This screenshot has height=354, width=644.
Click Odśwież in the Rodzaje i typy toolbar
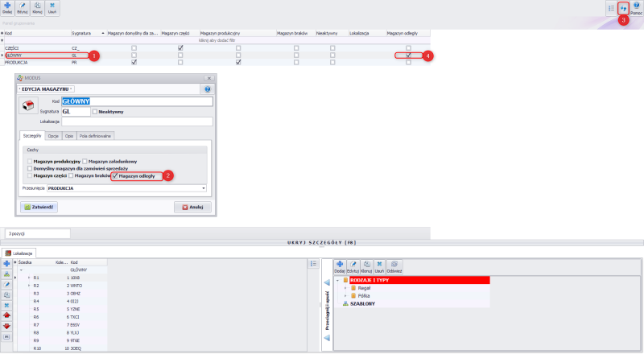tap(394, 267)
